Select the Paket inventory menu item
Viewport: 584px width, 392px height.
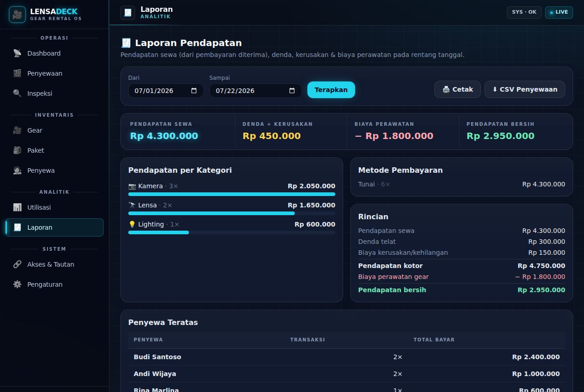[x=54, y=150]
